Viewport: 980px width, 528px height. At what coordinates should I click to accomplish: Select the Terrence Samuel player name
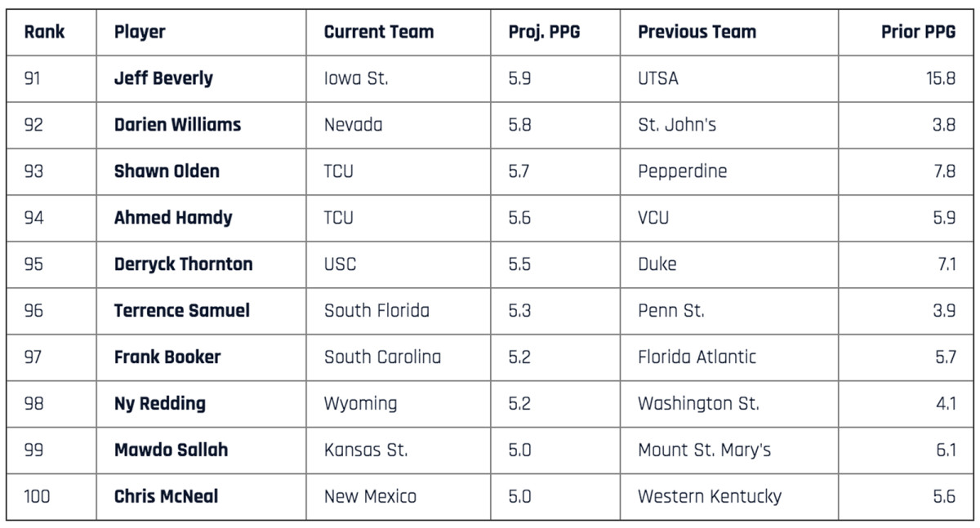click(182, 311)
